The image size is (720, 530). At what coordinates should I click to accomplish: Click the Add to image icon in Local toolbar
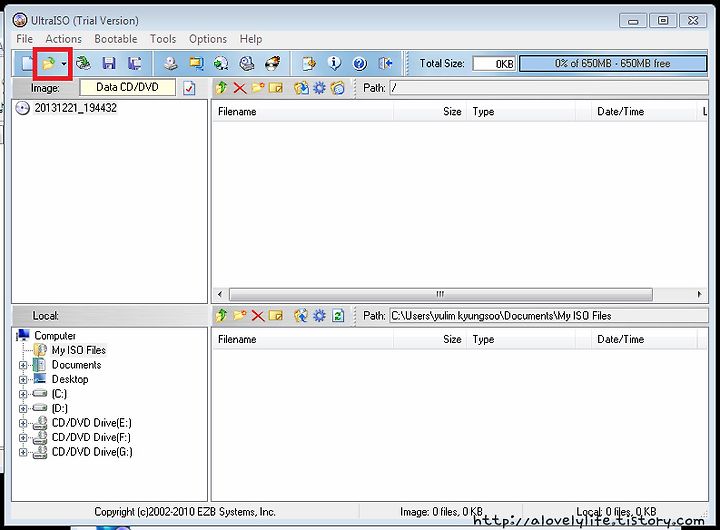[301, 316]
